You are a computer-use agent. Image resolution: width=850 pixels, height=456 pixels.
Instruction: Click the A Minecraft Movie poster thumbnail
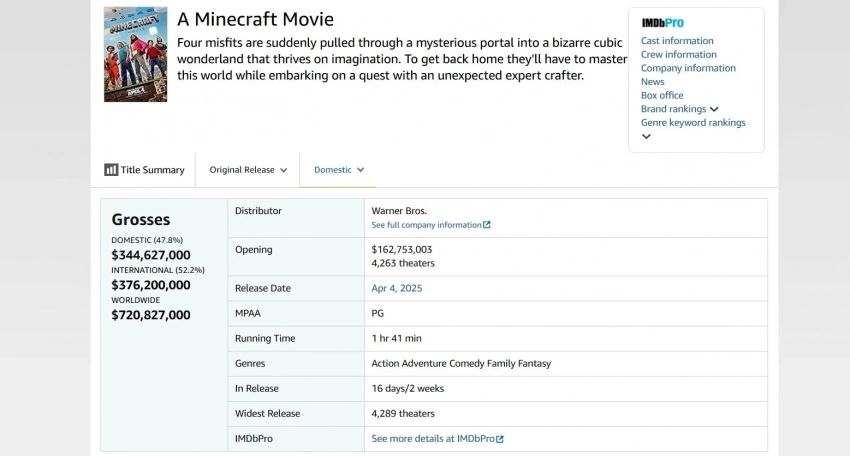click(135, 55)
